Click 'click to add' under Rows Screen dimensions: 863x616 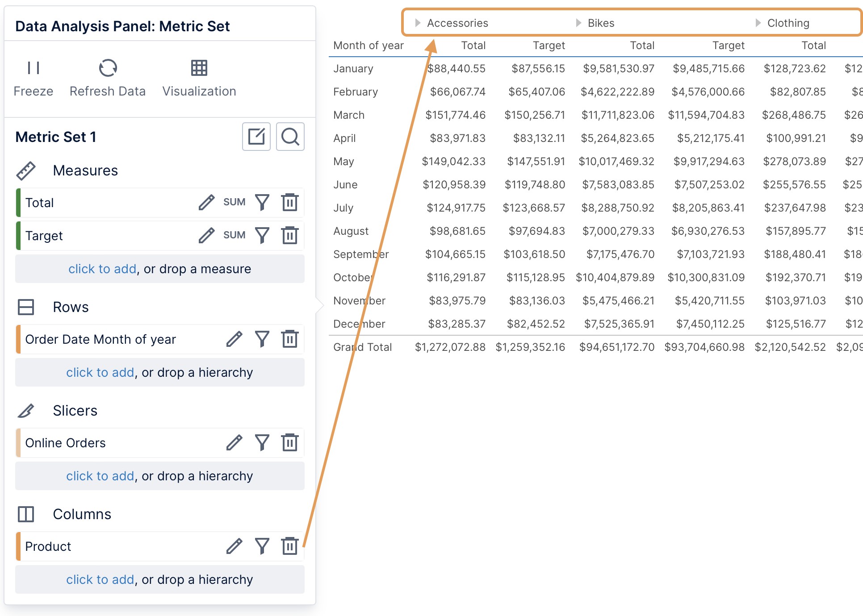(100, 372)
